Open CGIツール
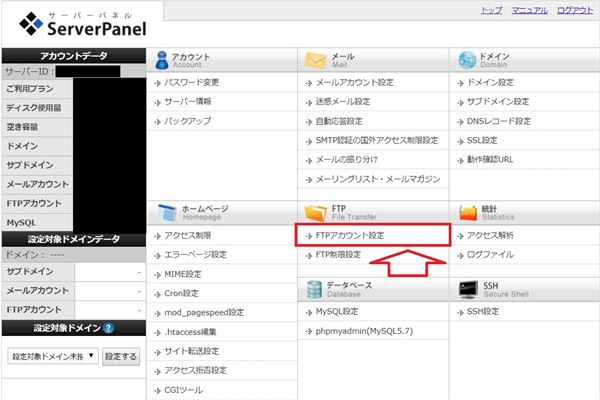600x400 pixels. [184, 390]
